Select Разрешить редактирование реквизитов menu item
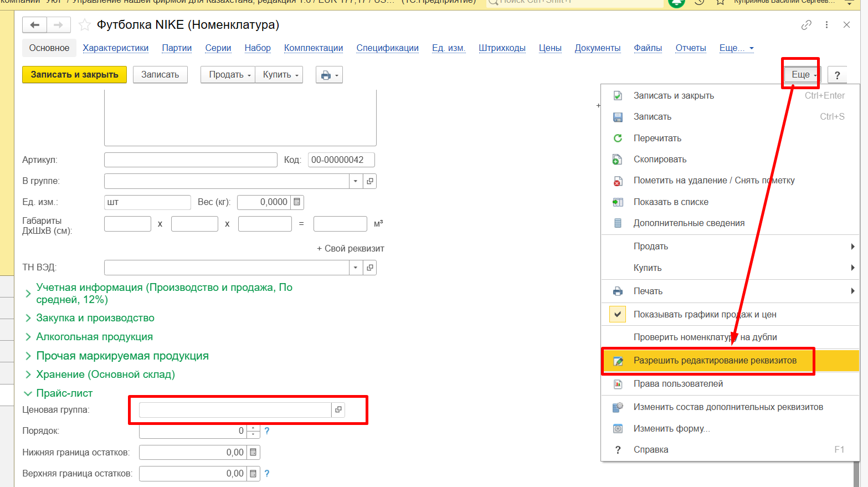The width and height of the screenshot is (868, 487). pos(715,361)
